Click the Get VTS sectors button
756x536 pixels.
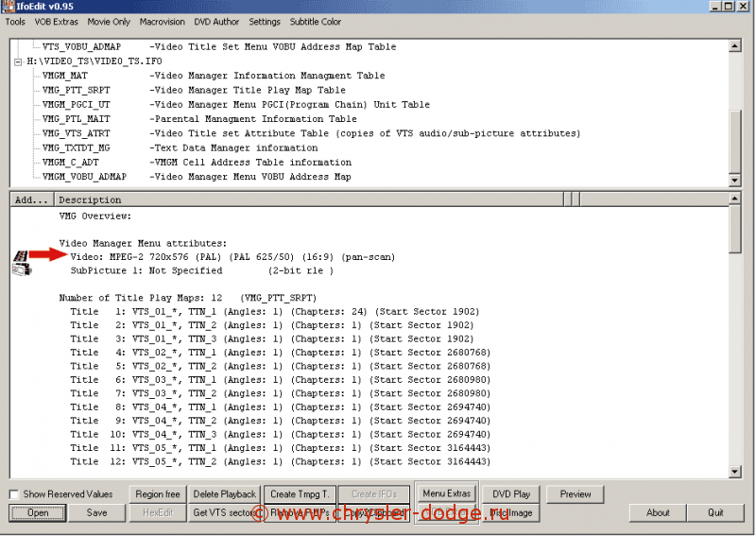[225, 513]
